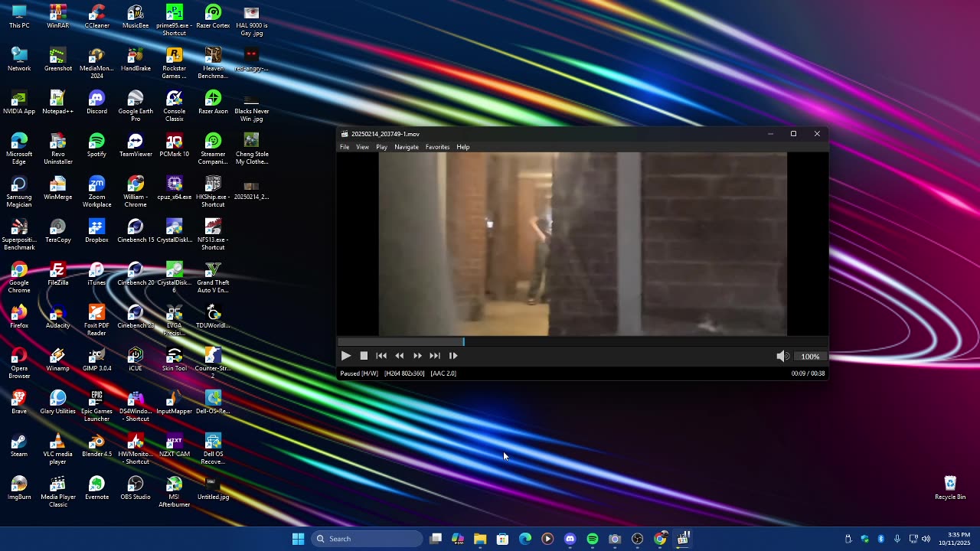This screenshot has height=551, width=980.
Task: Skip to previous file button
Action: 381,356
